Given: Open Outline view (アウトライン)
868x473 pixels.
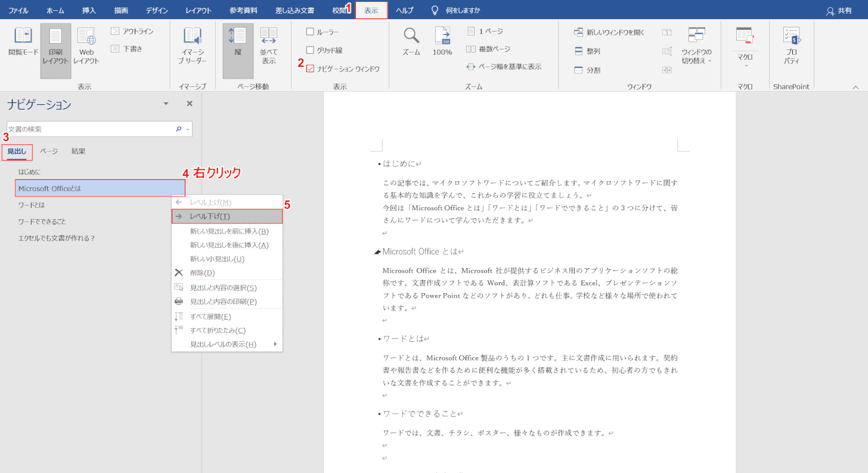Looking at the screenshot, I should (x=132, y=31).
